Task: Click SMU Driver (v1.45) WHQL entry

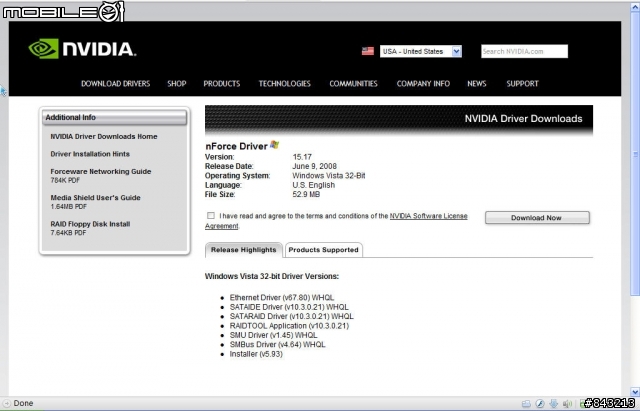Action: point(273,335)
